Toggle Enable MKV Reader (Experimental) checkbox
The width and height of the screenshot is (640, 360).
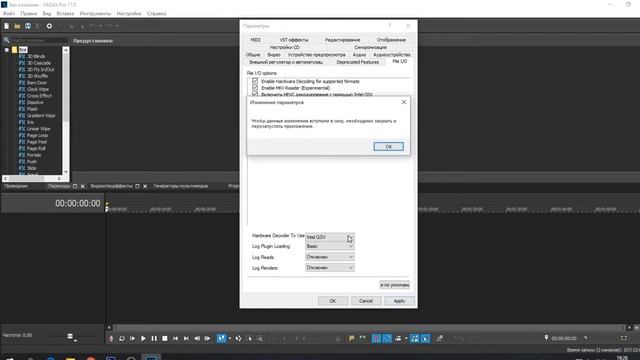click(255, 88)
